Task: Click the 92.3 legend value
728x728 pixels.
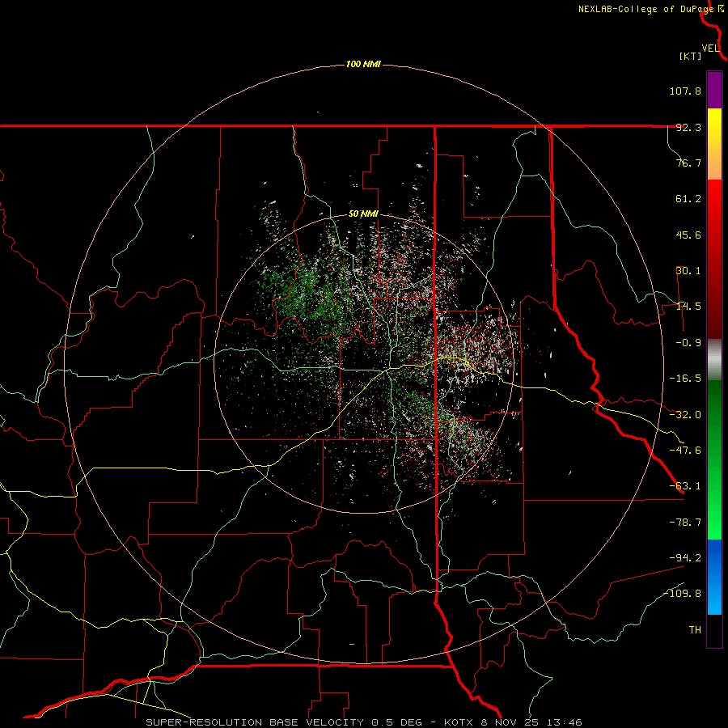Action: (688, 127)
